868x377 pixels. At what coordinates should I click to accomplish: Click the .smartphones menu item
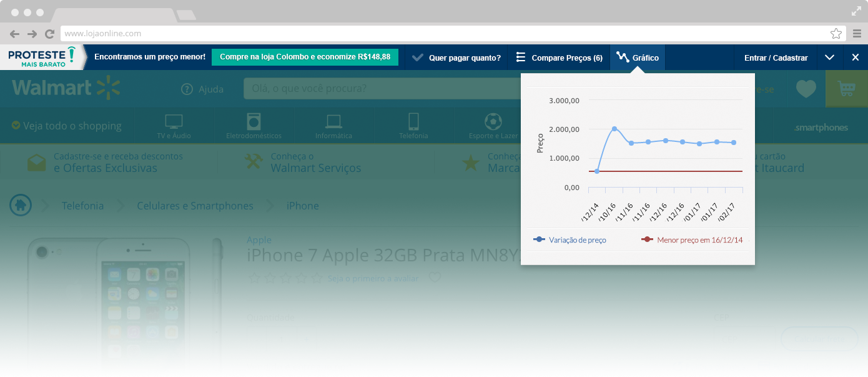pyautogui.click(x=821, y=128)
